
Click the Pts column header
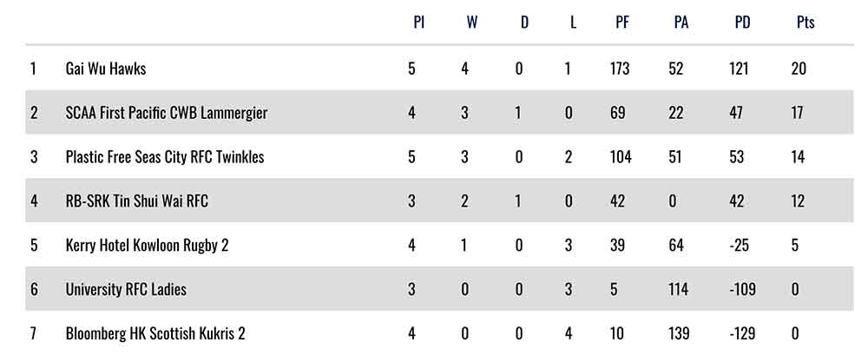[806, 23]
